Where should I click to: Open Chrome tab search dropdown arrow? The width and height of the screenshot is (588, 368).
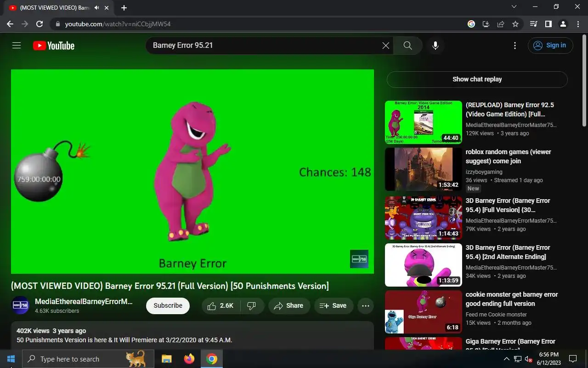pos(514,7)
